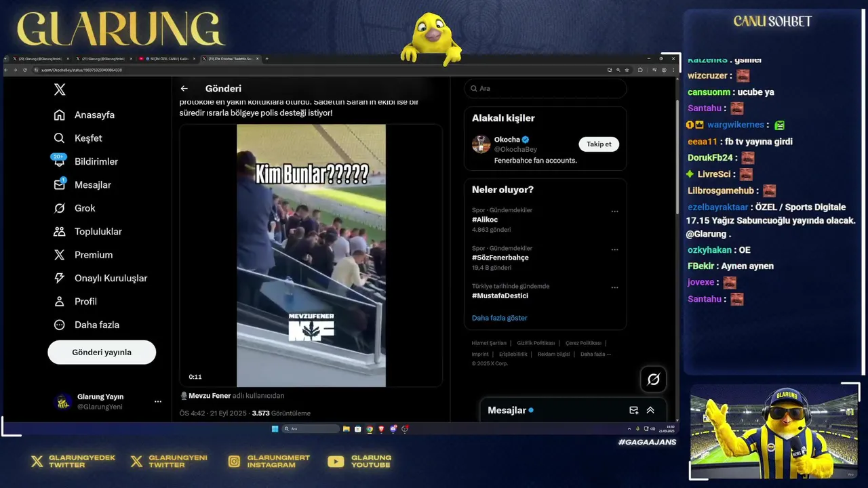Click the Bildirimler bell icon

pyautogui.click(x=60, y=161)
